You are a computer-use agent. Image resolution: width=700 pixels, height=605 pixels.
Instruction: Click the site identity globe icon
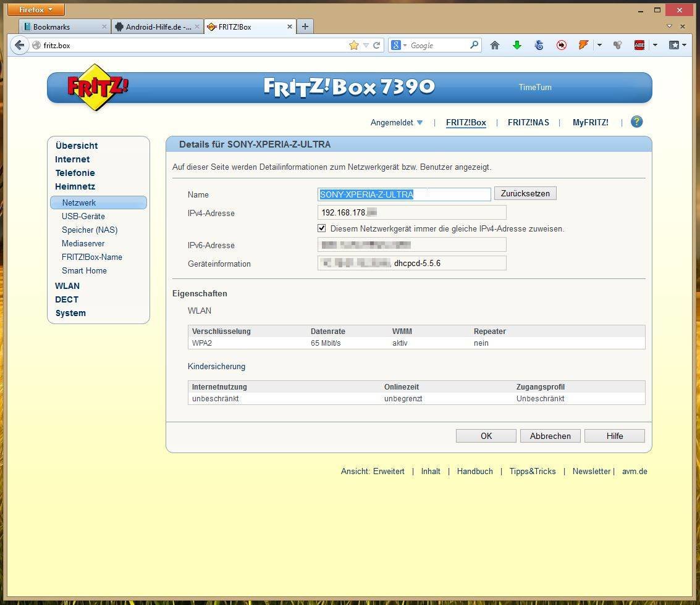36,45
